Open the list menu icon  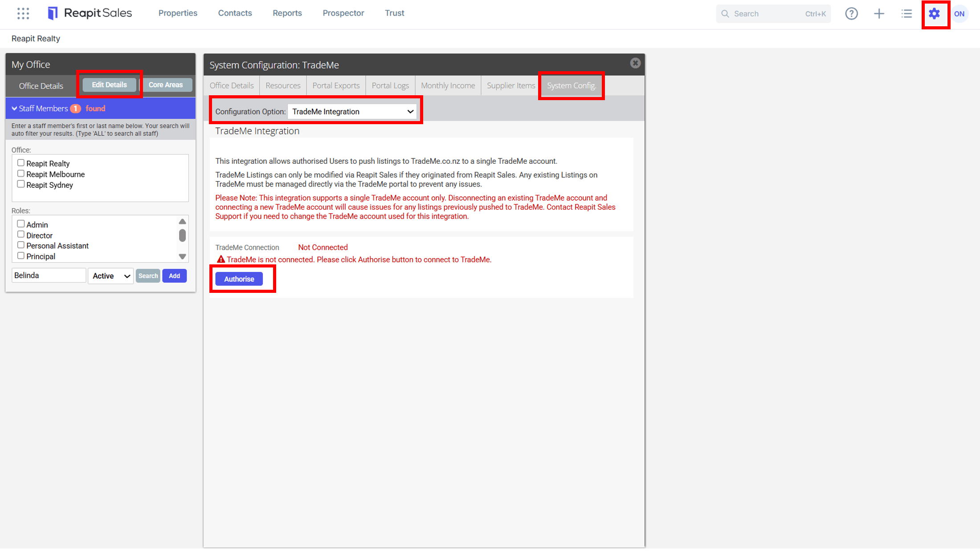[x=906, y=14]
